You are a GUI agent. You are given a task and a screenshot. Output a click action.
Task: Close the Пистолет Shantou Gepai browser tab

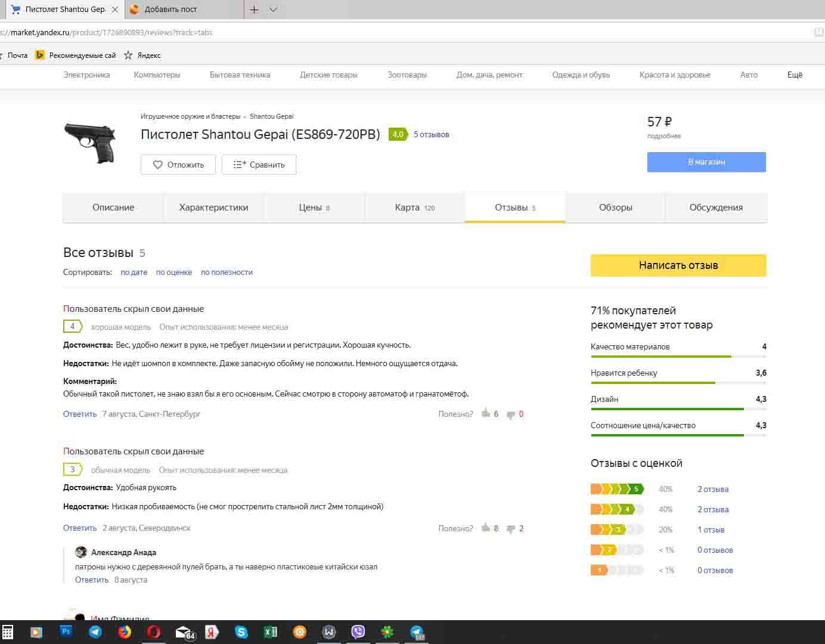[115, 10]
